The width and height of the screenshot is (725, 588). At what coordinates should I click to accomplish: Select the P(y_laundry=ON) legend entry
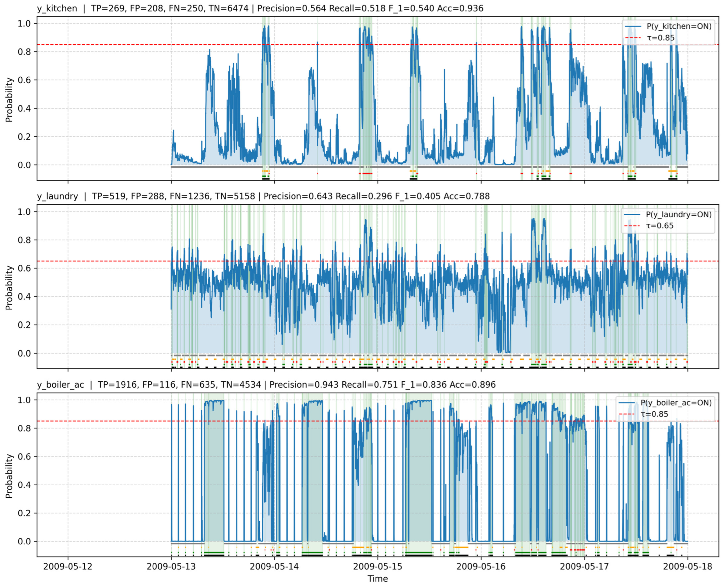coord(668,214)
